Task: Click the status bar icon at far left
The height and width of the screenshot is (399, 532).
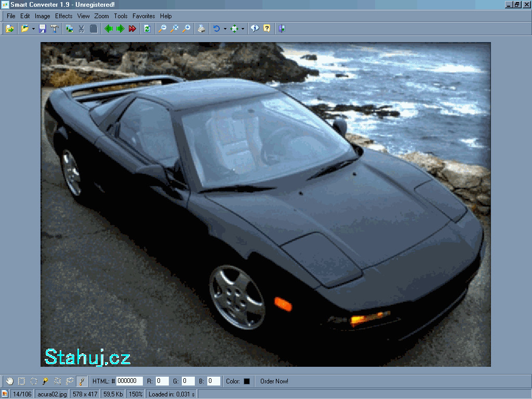Action: [4, 394]
